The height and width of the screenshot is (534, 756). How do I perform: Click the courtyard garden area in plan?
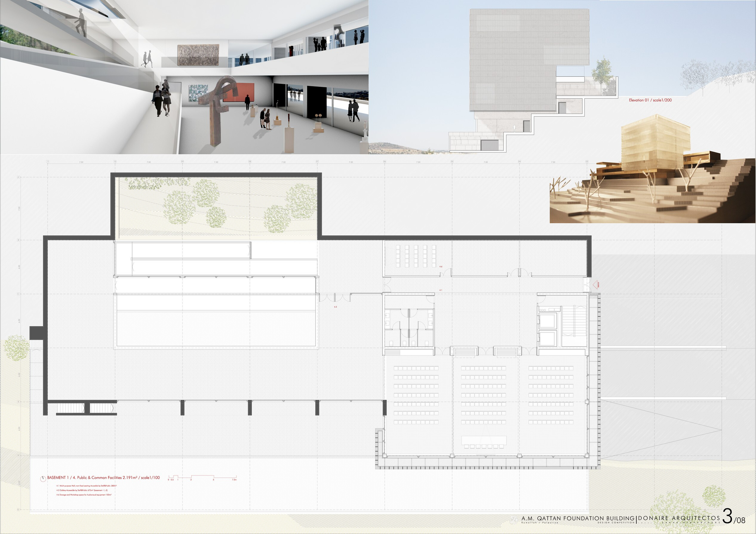[216, 207]
